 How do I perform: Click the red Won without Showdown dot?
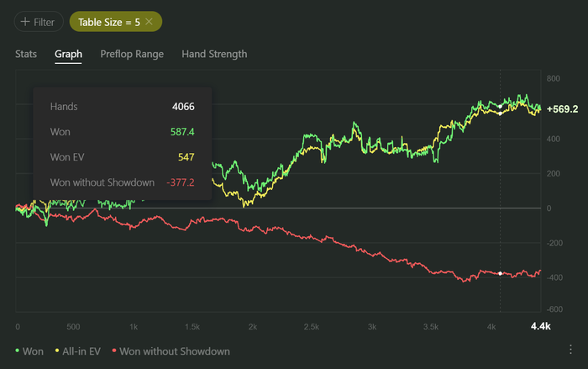coord(114,351)
